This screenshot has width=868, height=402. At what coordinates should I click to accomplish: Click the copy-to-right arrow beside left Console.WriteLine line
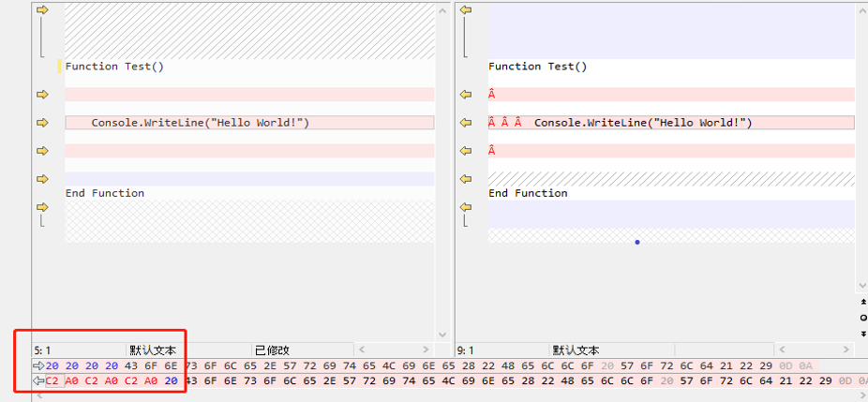pyautogui.click(x=42, y=123)
